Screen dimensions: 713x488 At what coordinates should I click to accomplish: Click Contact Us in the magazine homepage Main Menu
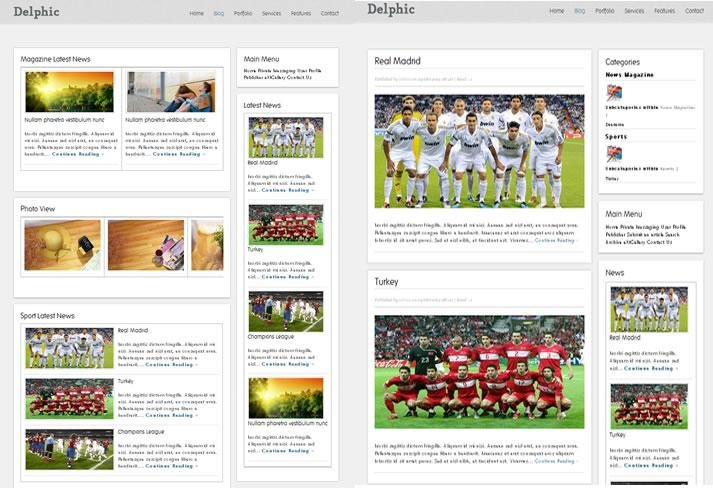click(x=299, y=78)
